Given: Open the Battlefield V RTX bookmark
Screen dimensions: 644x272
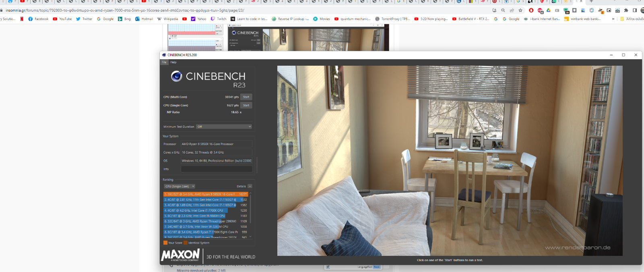Looking at the screenshot, I should click(471, 19).
